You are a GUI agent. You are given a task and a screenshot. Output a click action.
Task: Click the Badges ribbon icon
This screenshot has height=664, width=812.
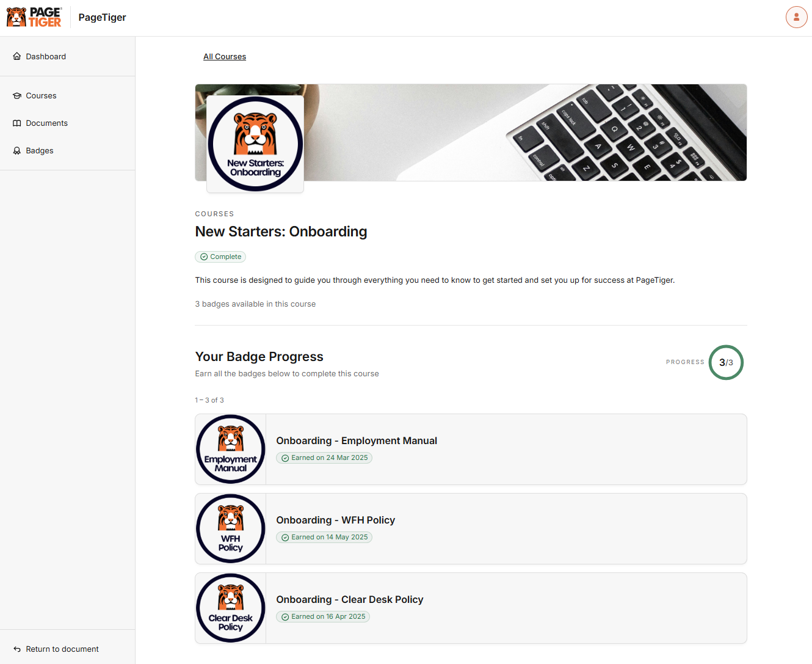17,151
